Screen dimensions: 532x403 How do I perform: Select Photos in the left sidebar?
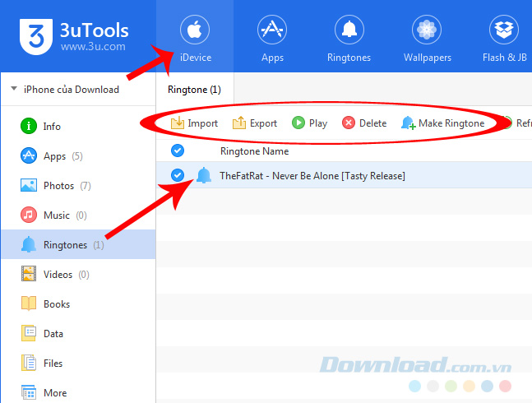point(58,186)
